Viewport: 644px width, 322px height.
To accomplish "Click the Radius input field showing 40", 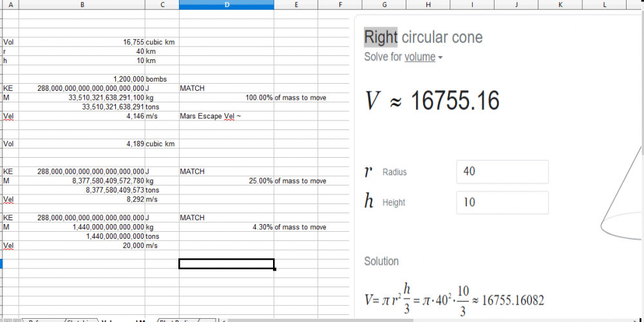I will (502, 172).
